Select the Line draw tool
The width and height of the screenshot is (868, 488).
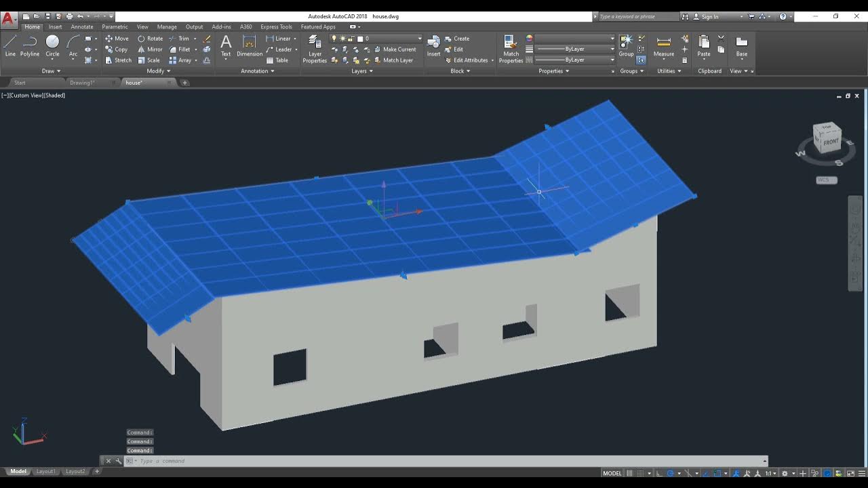[10, 46]
